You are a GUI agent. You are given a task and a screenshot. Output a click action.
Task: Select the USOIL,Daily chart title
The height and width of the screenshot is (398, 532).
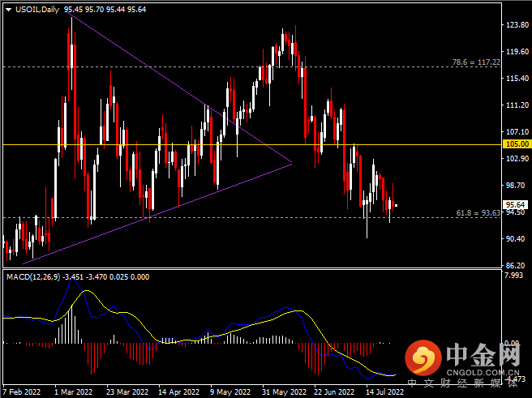click(37, 10)
